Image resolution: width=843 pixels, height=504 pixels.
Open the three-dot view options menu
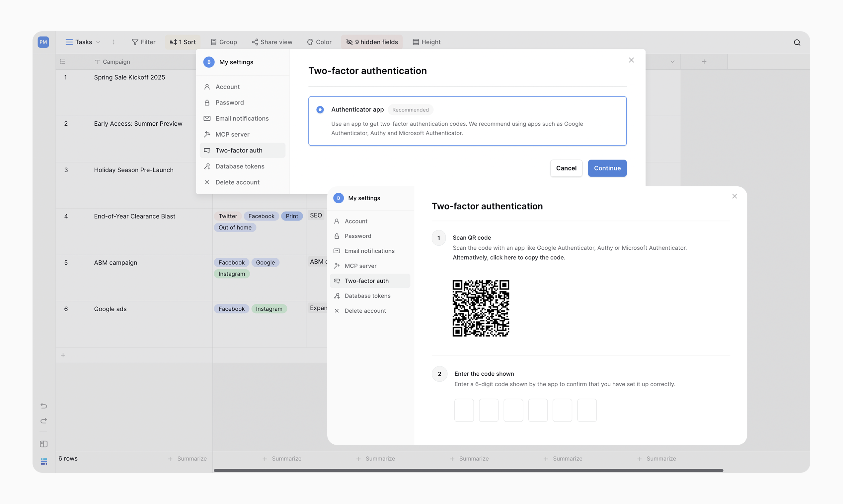114,42
